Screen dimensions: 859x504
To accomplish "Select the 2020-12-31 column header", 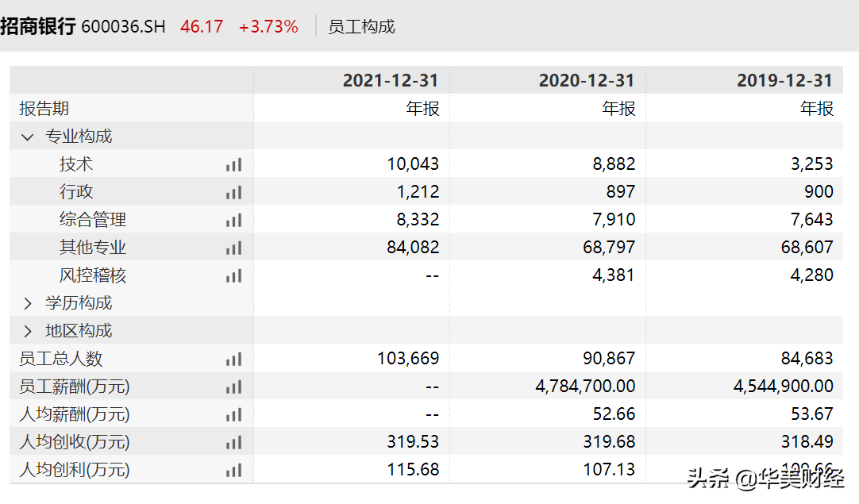I will tap(587, 80).
